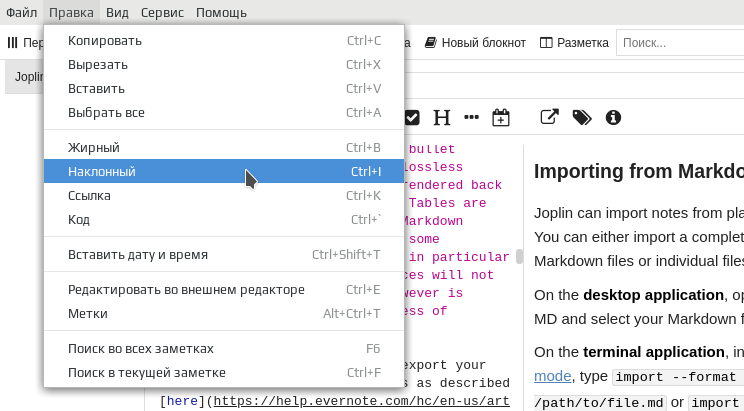This screenshot has width=744, height=411.
Task: Open Метки from the menu
Action: point(224,314)
